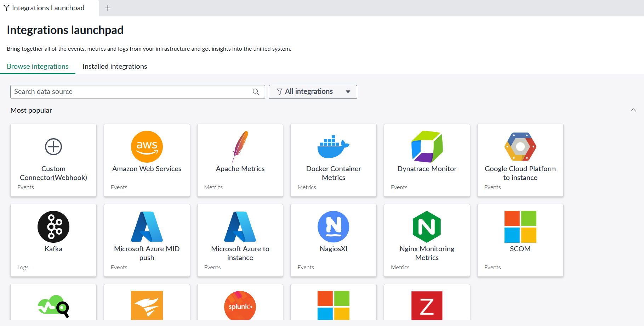Click Nginx Monitoring Metrics label
Image resolution: width=644 pixels, height=326 pixels.
coord(427,253)
